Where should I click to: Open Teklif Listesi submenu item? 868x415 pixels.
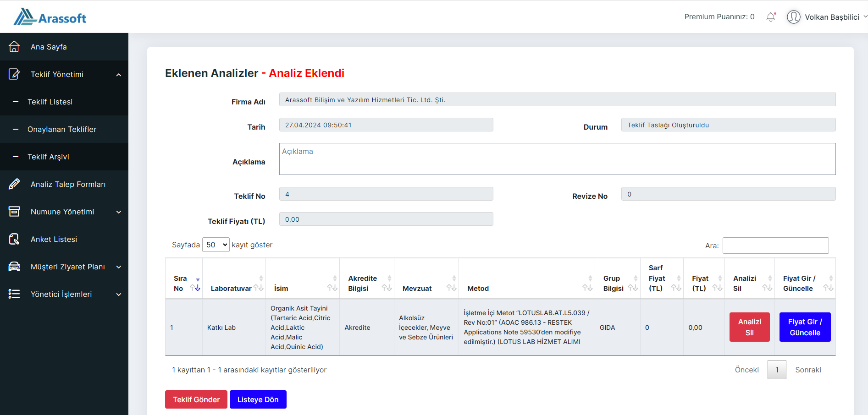pos(64,102)
